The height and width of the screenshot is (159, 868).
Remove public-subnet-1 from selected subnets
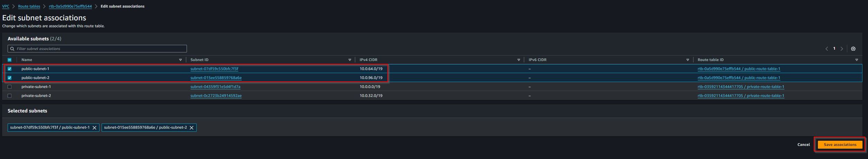[x=94, y=128]
